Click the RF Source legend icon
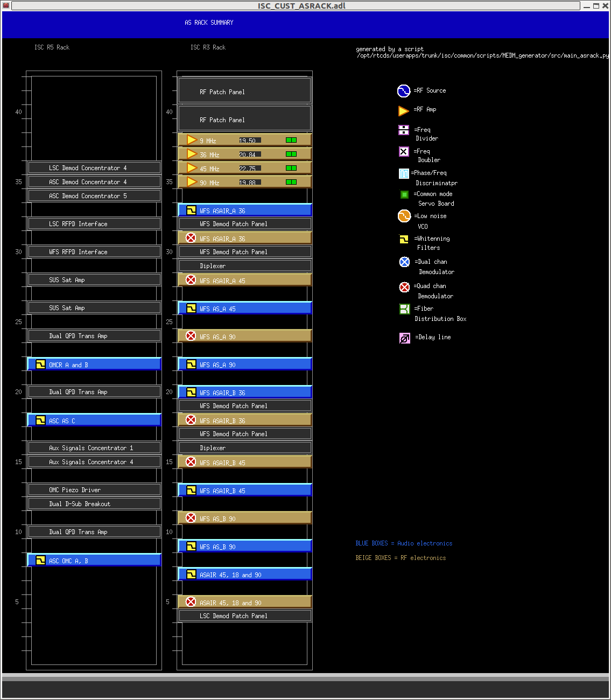The width and height of the screenshot is (611, 700). click(x=404, y=91)
